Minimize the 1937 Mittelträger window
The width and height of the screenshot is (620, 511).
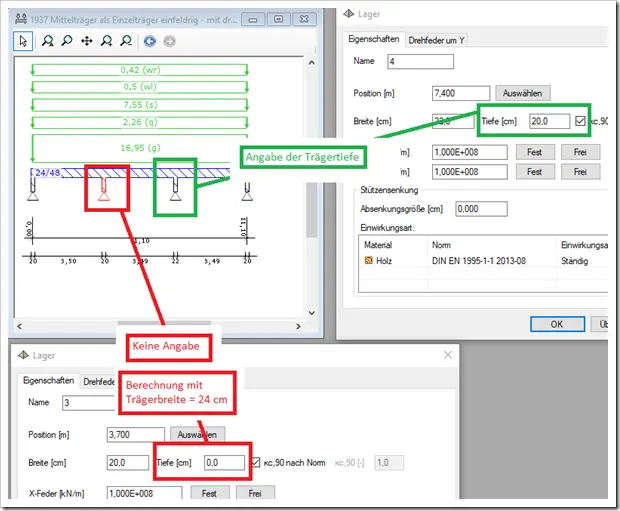click(x=253, y=19)
